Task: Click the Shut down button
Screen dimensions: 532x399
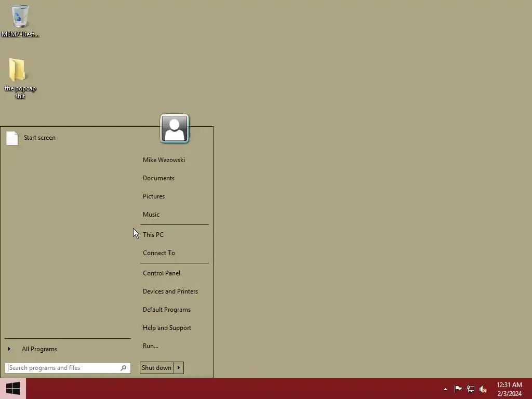Action: [157, 368]
